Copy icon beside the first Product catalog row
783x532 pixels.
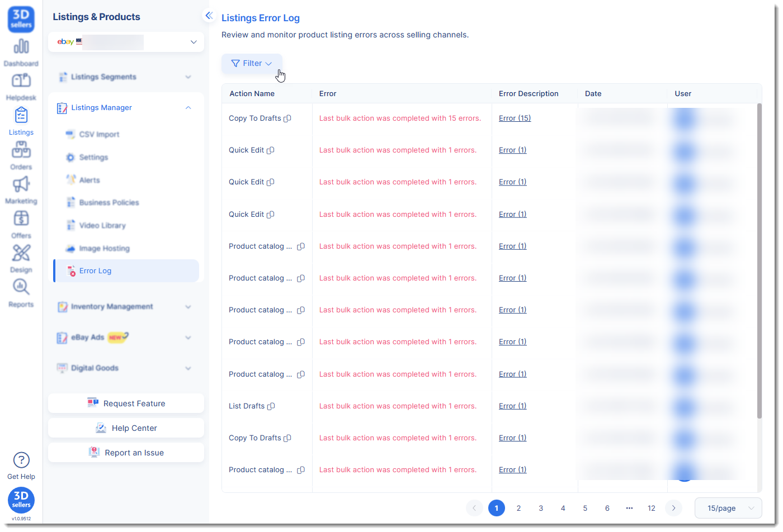click(x=301, y=246)
